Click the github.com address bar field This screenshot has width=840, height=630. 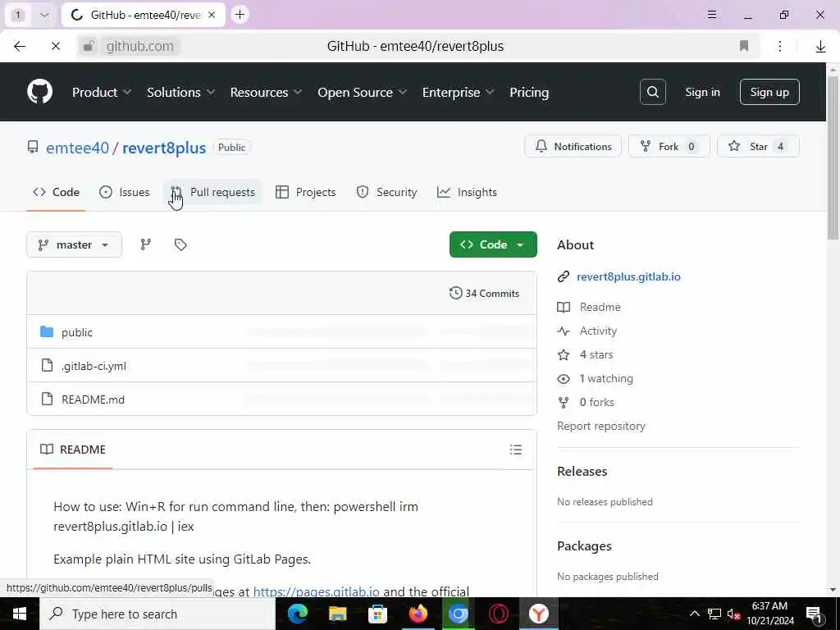coord(139,47)
